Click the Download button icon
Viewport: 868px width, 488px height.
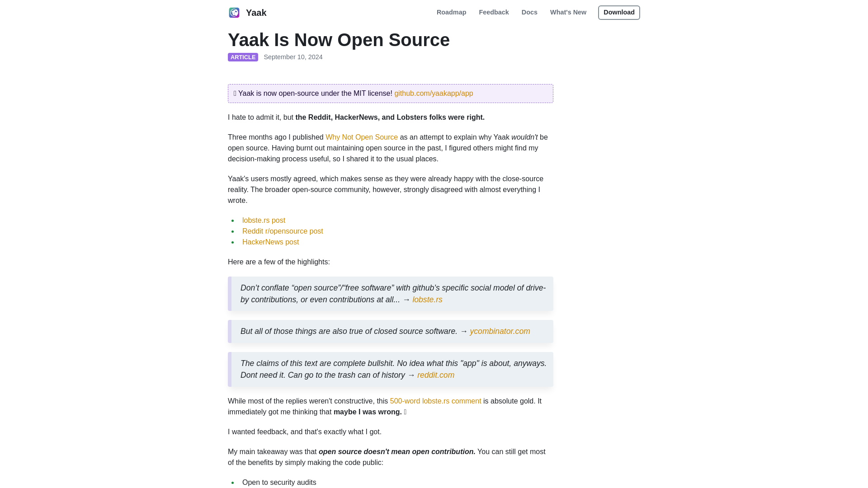[619, 12]
